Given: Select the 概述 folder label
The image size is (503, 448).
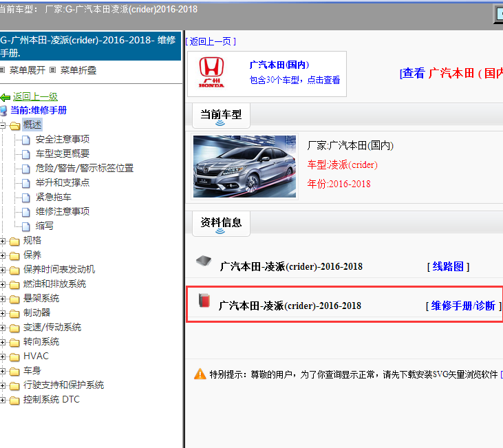Looking at the screenshot, I should click(32, 125).
